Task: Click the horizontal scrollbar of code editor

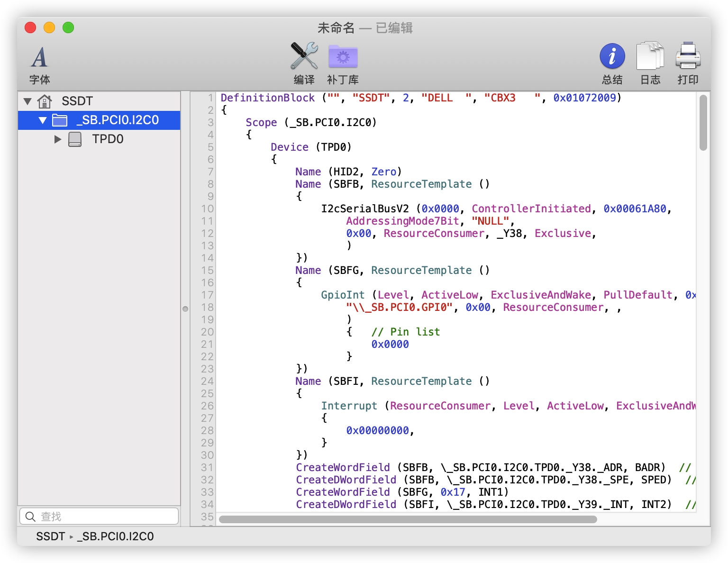Action: click(408, 519)
